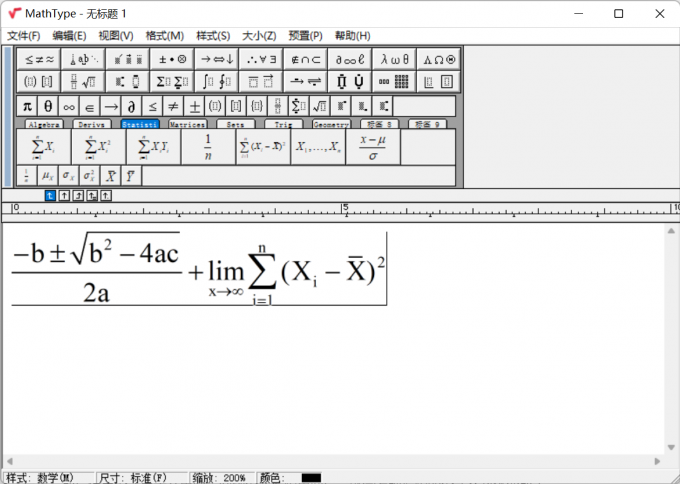Insert the infinity symbol
Screen dimensions: 680x484
(69, 106)
